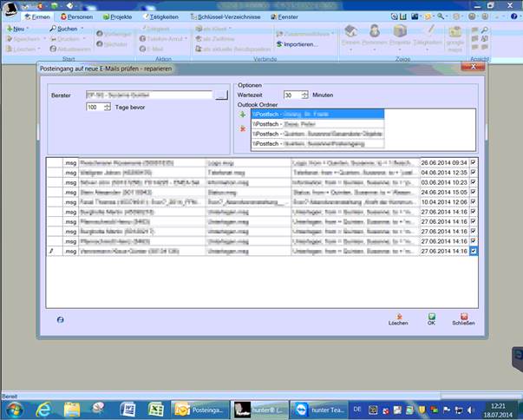Toggle checkbox for the 26.06.2014 09:34 row
Screen dimensions: 523x420
click(473, 162)
